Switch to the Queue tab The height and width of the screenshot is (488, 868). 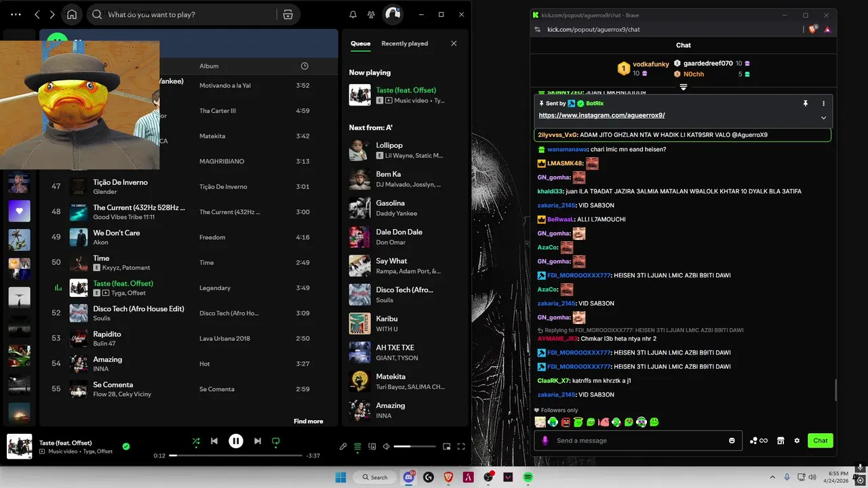click(360, 43)
